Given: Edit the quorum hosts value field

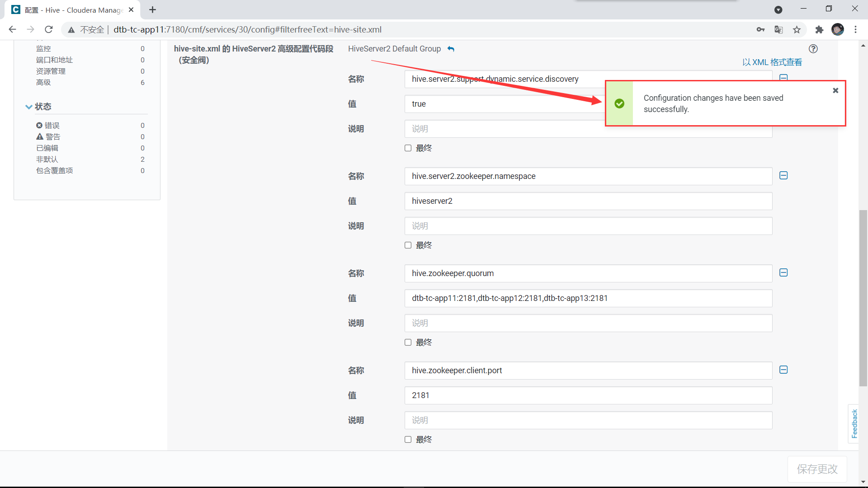Looking at the screenshot, I should coord(588,298).
